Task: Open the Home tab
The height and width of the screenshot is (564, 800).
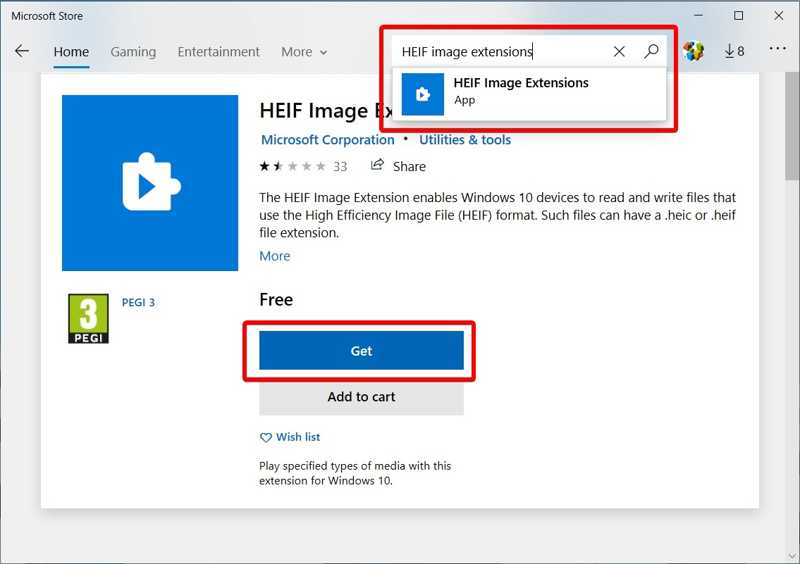Action: [71, 52]
